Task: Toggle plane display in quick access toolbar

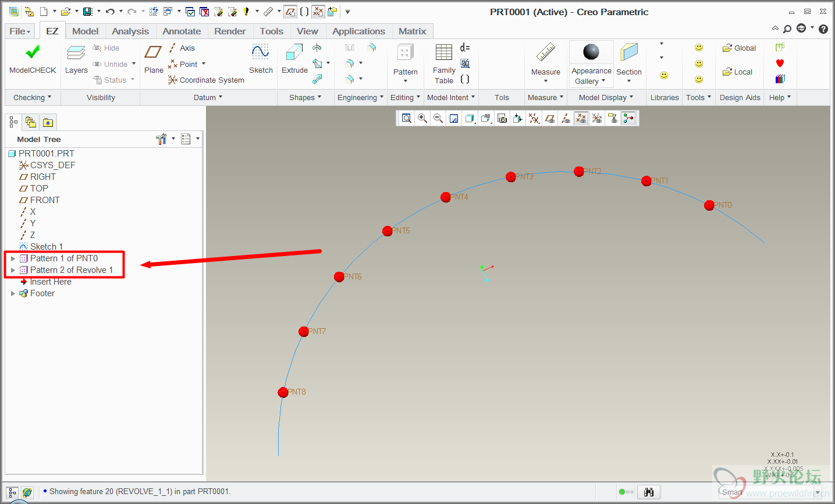Action: coord(290,12)
